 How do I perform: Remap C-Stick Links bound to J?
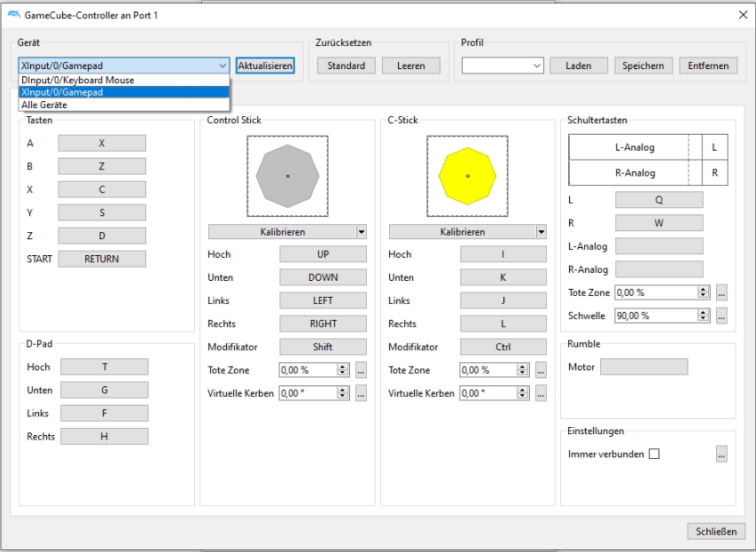click(x=503, y=300)
